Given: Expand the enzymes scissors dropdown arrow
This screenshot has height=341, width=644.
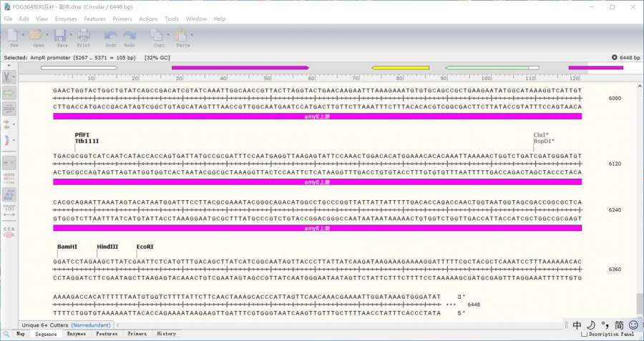Looking at the screenshot, I should point(14,76).
